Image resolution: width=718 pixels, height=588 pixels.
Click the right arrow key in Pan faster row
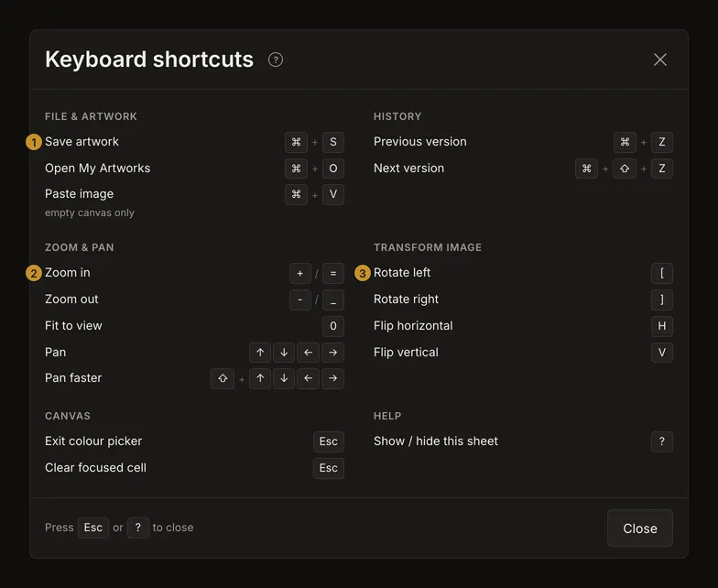click(333, 378)
